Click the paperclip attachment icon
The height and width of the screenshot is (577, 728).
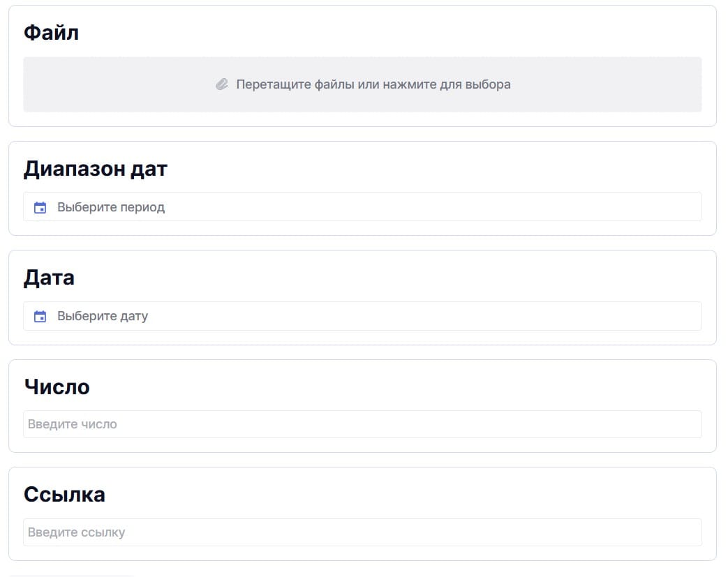click(222, 84)
